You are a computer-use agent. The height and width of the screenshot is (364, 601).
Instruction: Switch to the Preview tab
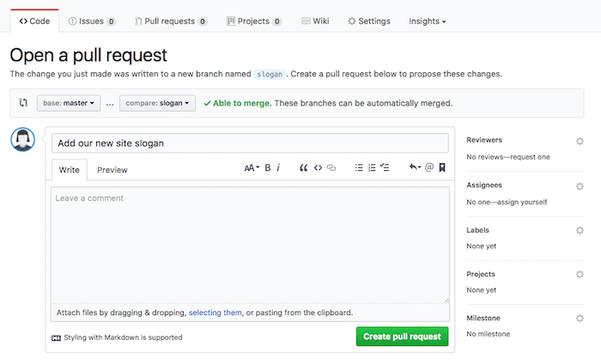(x=112, y=170)
